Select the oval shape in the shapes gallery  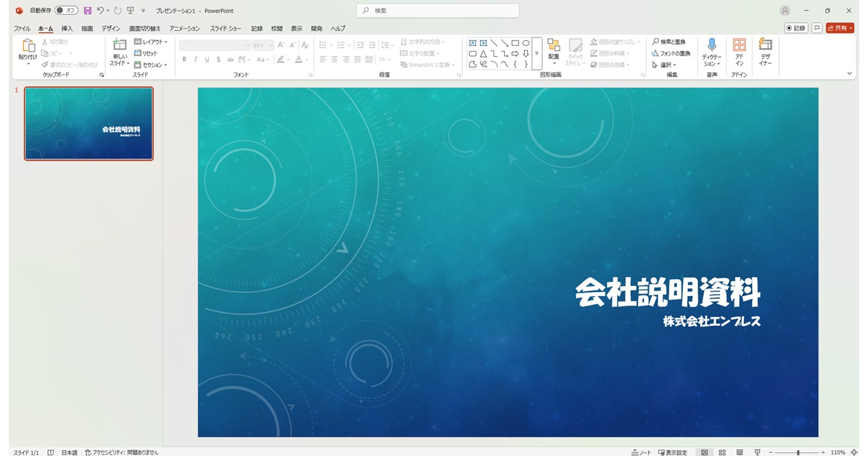coord(526,43)
